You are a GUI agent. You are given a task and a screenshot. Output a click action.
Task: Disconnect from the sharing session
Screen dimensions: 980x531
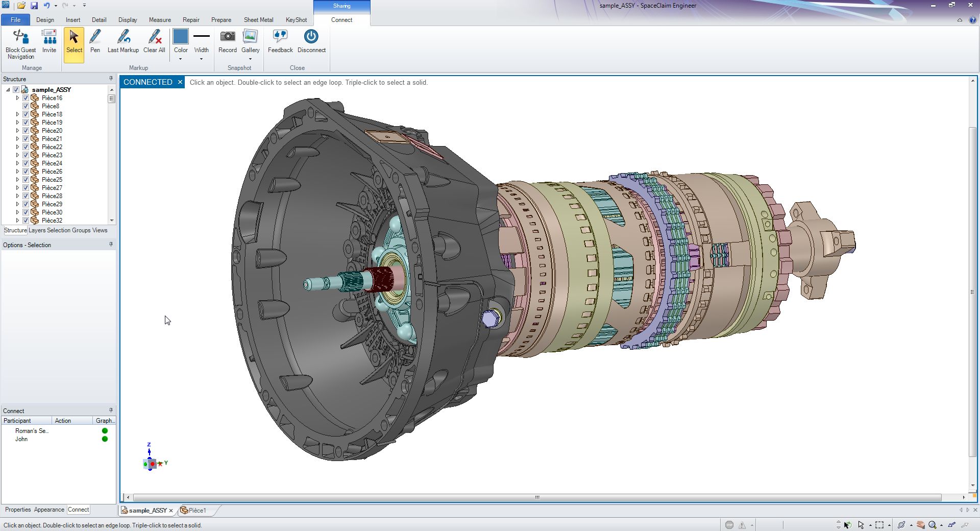(x=311, y=41)
